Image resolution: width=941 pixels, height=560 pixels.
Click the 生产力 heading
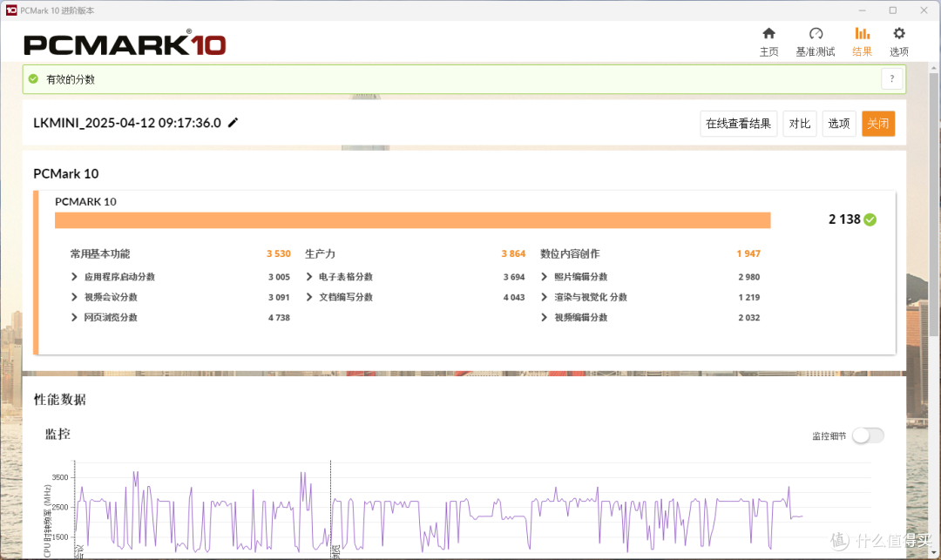pyautogui.click(x=320, y=253)
